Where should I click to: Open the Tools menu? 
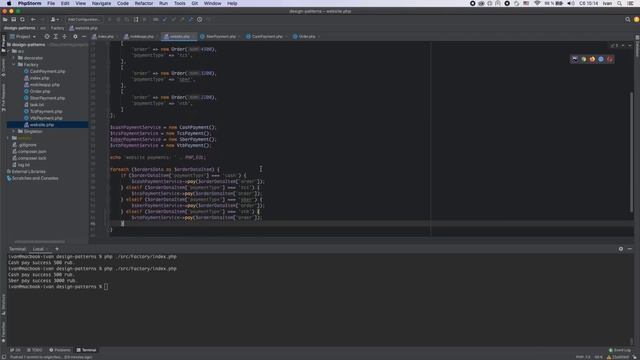coord(180,3)
